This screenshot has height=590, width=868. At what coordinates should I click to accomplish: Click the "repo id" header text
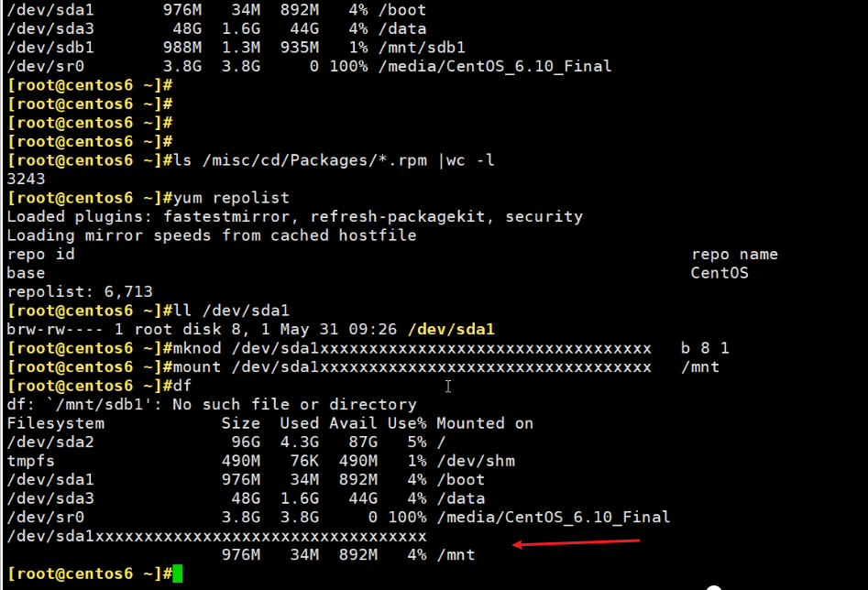pos(40,254)
